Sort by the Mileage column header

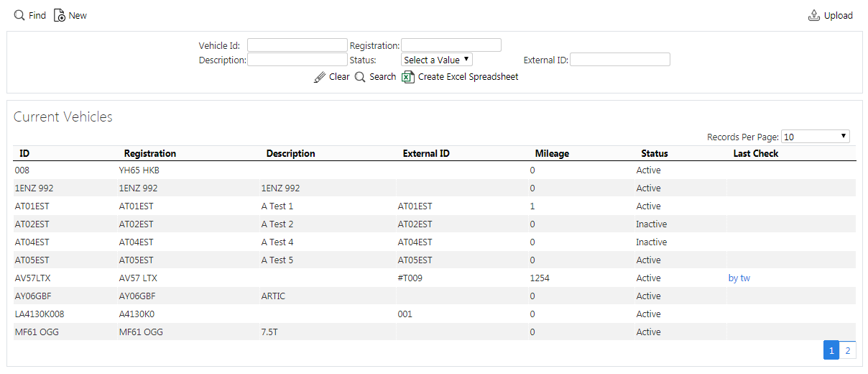pyautogui.click(x=552, y=153)
